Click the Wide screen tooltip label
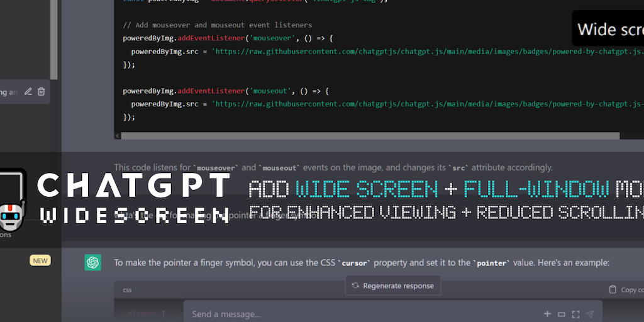Viewport: 644px width, 322px height. tap(609, 29)
